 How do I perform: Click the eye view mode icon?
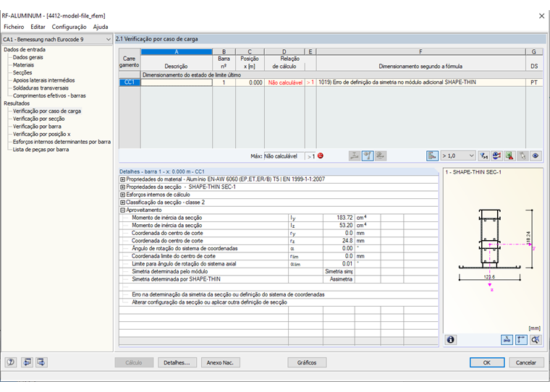pos(536,155)
